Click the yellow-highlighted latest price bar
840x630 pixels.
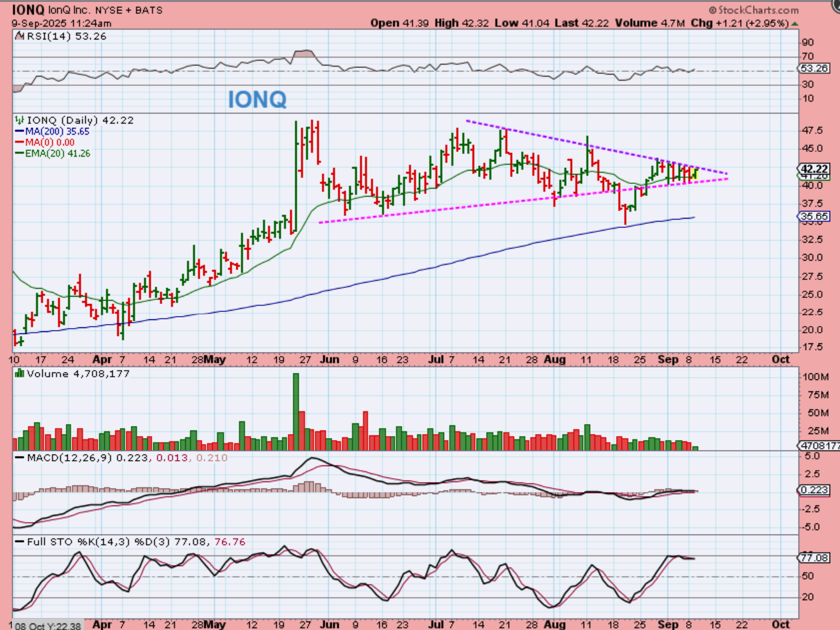point(695,173)
